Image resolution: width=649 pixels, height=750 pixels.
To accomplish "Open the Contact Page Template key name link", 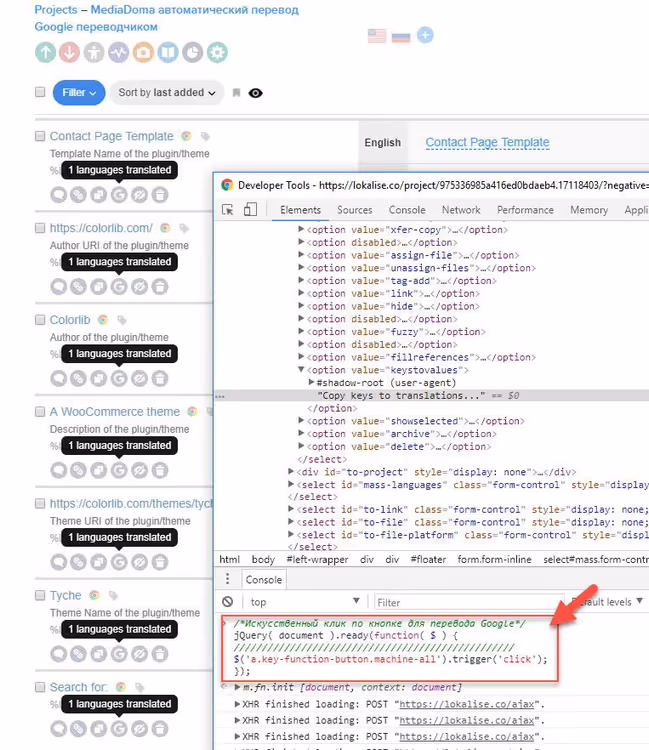I will click(x=111, y=136).
